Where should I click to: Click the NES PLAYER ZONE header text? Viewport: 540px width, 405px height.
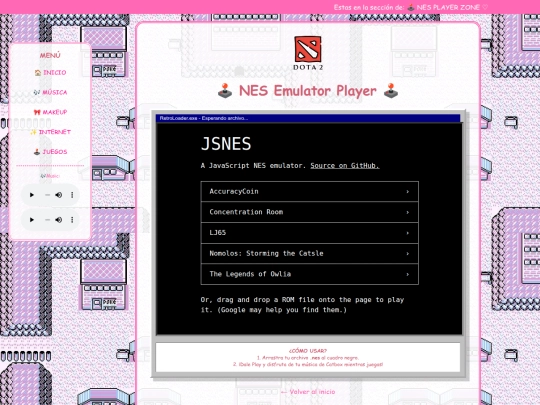pos(448,7)
